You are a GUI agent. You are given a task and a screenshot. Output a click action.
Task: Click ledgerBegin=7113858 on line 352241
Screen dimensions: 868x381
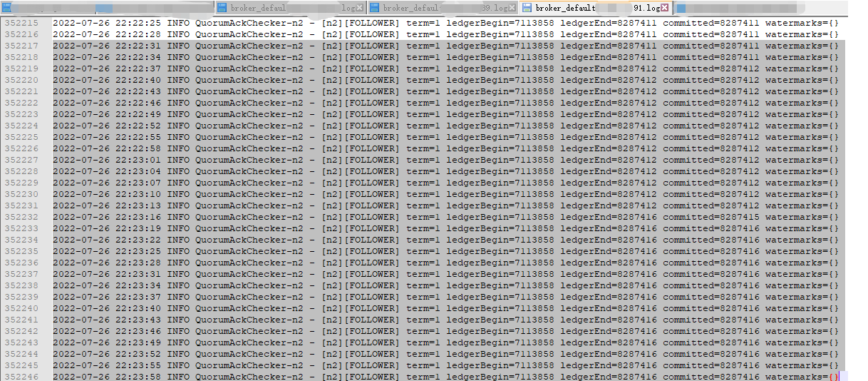[500, 320]
